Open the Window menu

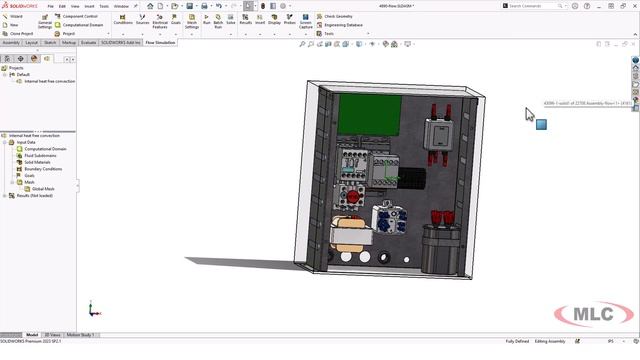click(121, 6)
